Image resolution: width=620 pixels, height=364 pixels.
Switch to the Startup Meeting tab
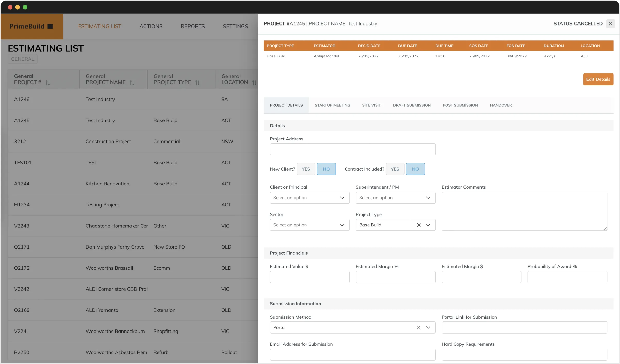click(332, 105)
